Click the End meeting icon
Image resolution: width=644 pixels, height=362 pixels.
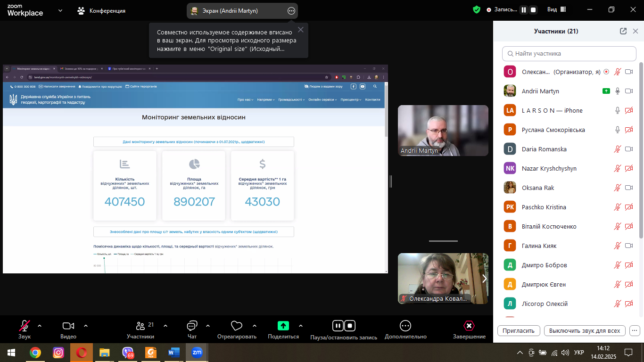coord(469,326)
